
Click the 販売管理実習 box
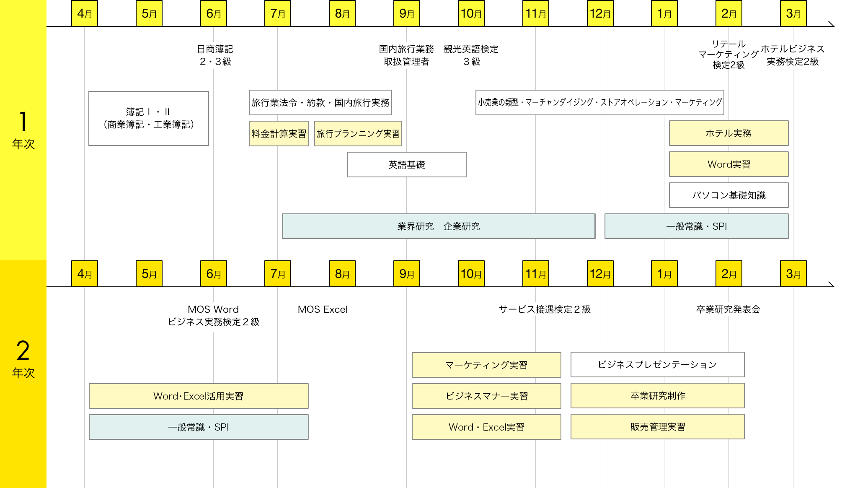pyautogui.click(x=657, y=426)
